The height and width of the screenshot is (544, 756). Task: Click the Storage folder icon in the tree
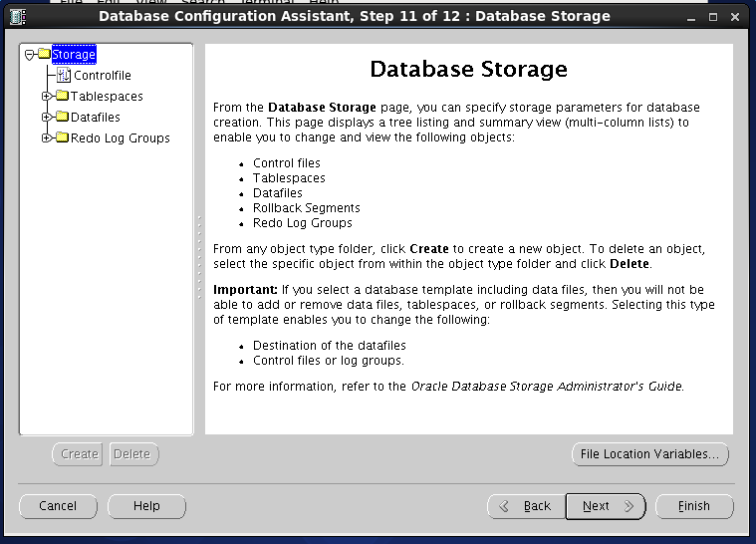click(x=44, y=54)
